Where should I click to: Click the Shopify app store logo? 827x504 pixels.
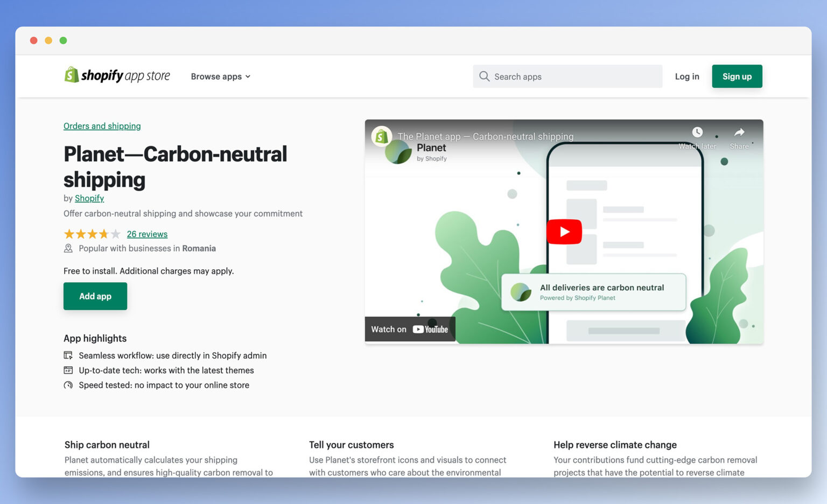[x=117, y=76]
